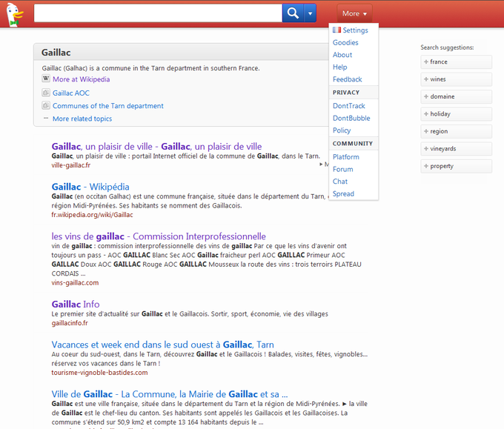The width and height of the screenshot is (504, 429).
Task: Click the icon beside Communes of the Tarn
Action: pos(46,105)
